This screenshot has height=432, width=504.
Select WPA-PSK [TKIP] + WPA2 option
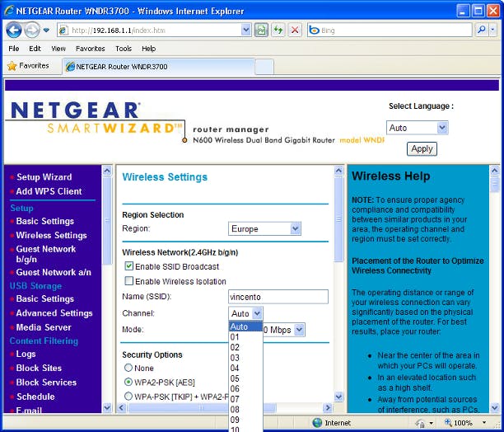[128, 397]
